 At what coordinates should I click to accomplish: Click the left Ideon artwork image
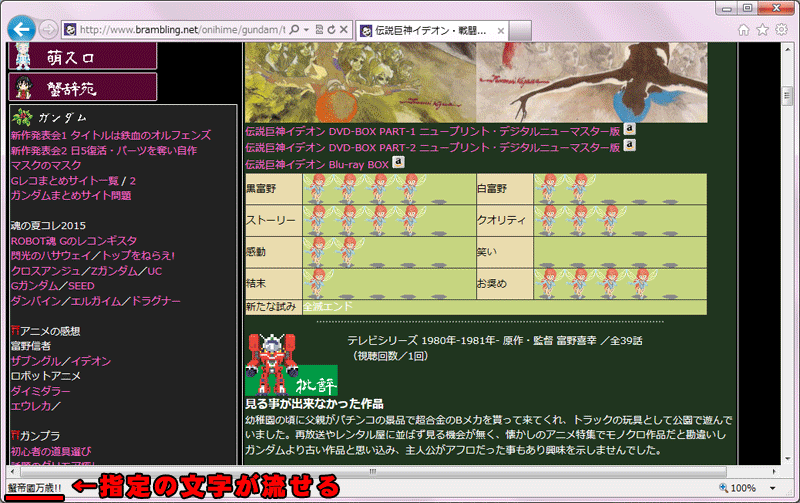click(360, 83)
